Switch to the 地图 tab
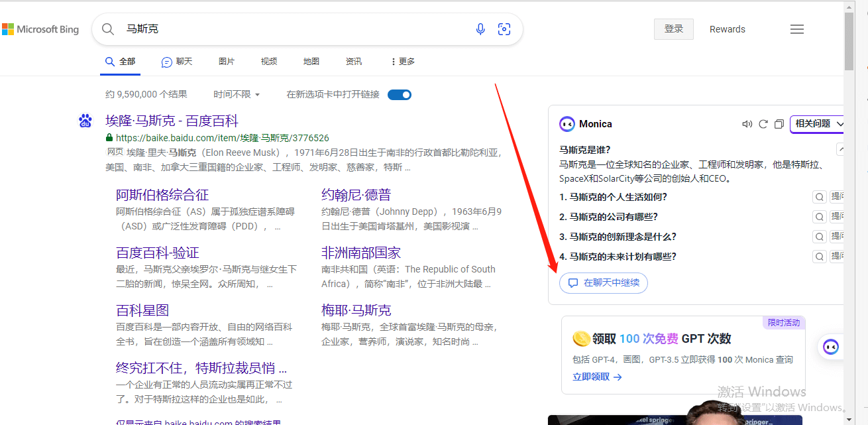This screenshot has width=868, height=425. pos(311,62)
